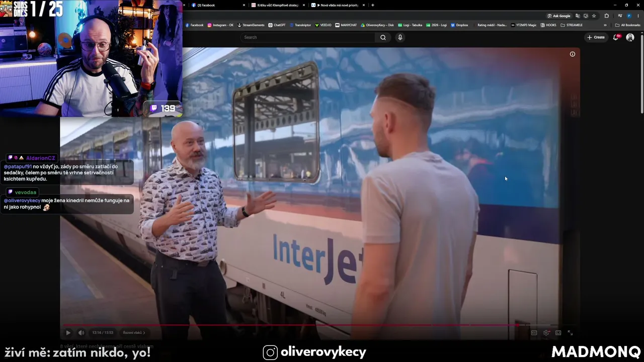Viewport: 644px width, 362px height.
Task: Open the StreamElements bookmark
Action: point(251,25)
